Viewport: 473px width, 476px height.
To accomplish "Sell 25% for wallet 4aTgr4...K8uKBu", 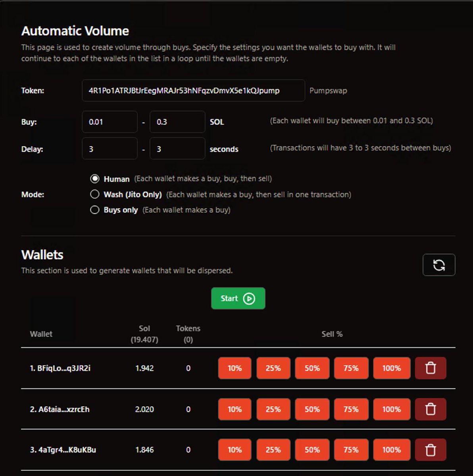I will click(273, 450).
